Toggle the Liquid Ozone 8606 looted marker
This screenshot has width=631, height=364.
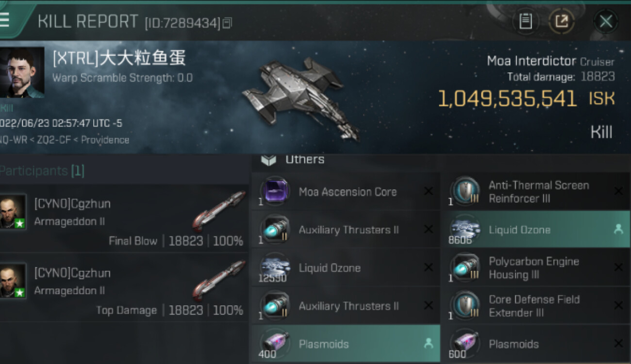[x=618, y=230]
